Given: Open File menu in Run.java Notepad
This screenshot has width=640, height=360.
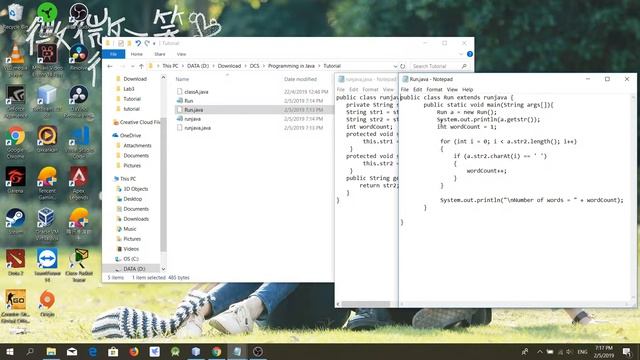Looking at the screenshot, I should click(404, 89).
